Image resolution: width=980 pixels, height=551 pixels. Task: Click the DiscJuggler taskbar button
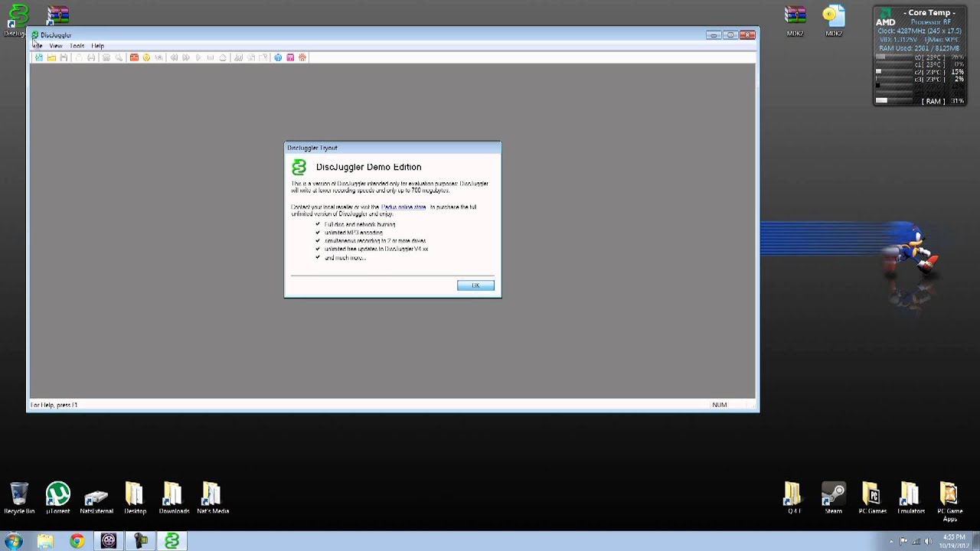point(172,541)
